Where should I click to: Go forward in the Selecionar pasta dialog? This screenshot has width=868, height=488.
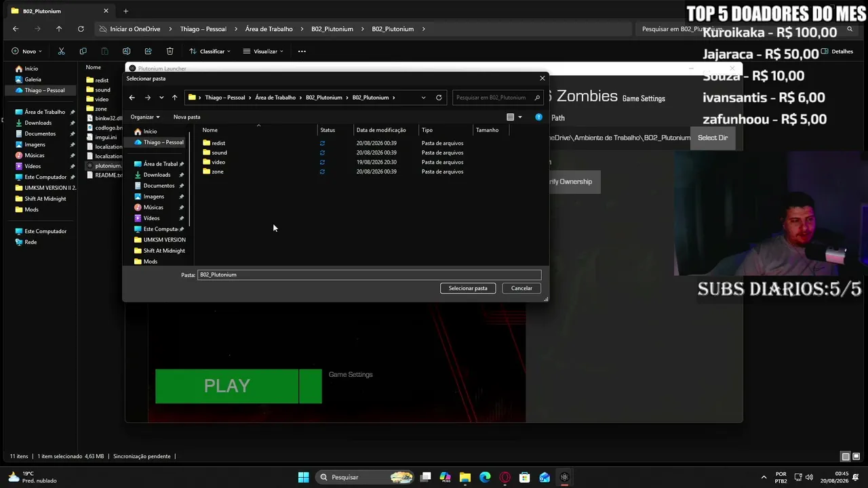click(x=147, y=98)
